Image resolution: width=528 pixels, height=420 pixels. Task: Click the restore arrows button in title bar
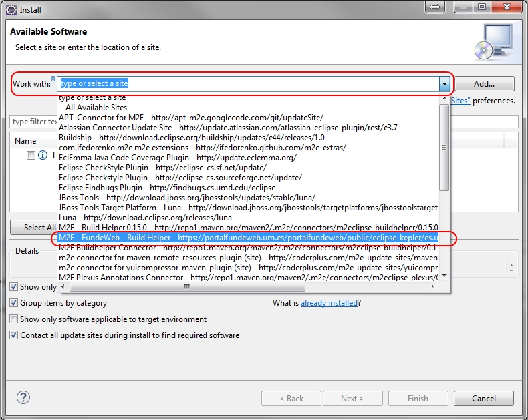(x=434, y=7)
